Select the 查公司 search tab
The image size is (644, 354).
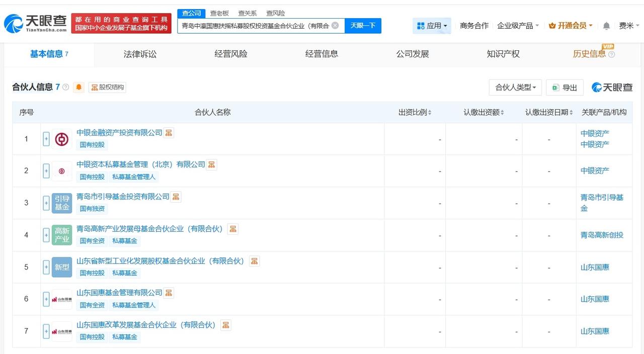coord(191,13)
